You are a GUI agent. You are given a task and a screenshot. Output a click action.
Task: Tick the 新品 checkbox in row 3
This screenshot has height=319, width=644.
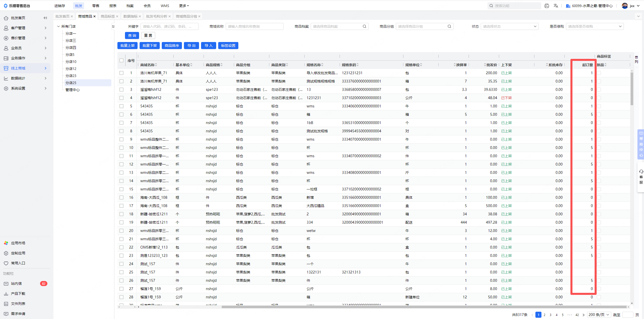pyautogui.click(x=599, y=90)
